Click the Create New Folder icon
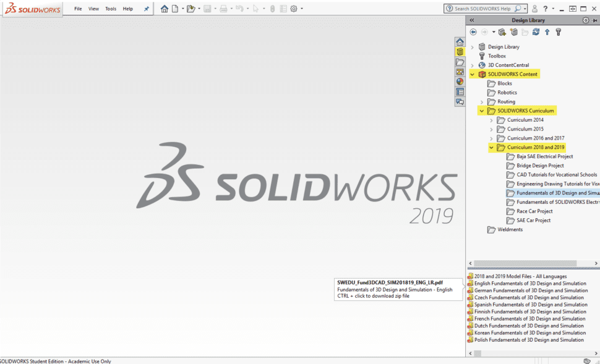 525,32
